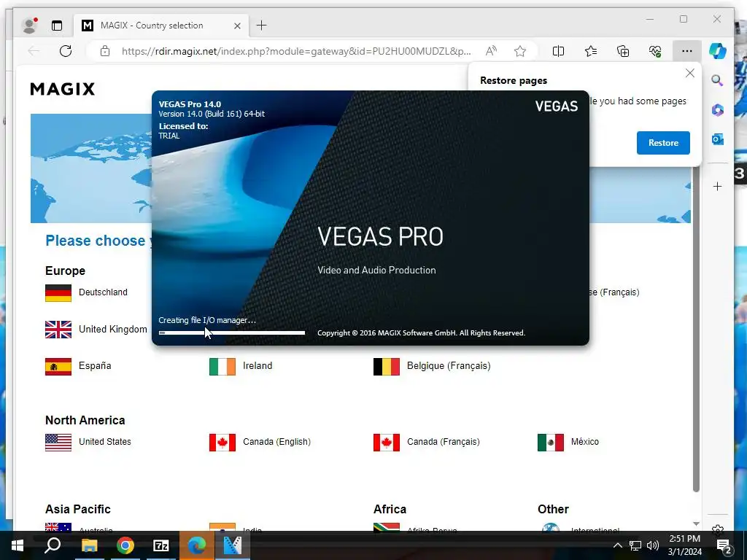Click the Read aloud icon in address bar
The image size is (747, 560).
(x=491, y=51)
